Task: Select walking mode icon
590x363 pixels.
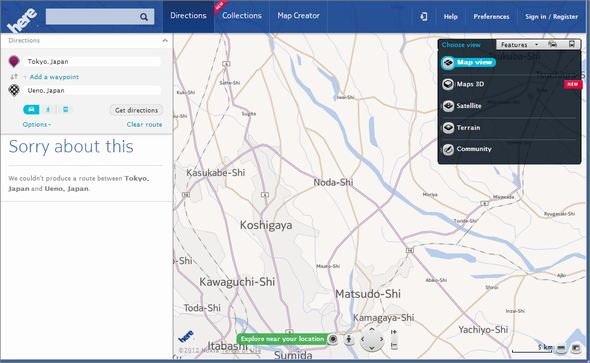Action: (48, 109)
